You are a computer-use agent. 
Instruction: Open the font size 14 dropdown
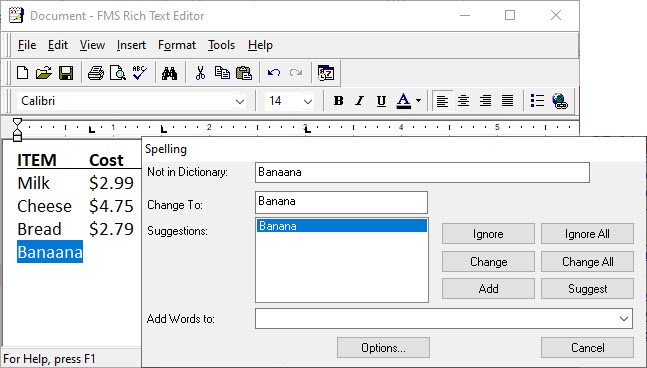pyautogui.click(x=307, y=101)
